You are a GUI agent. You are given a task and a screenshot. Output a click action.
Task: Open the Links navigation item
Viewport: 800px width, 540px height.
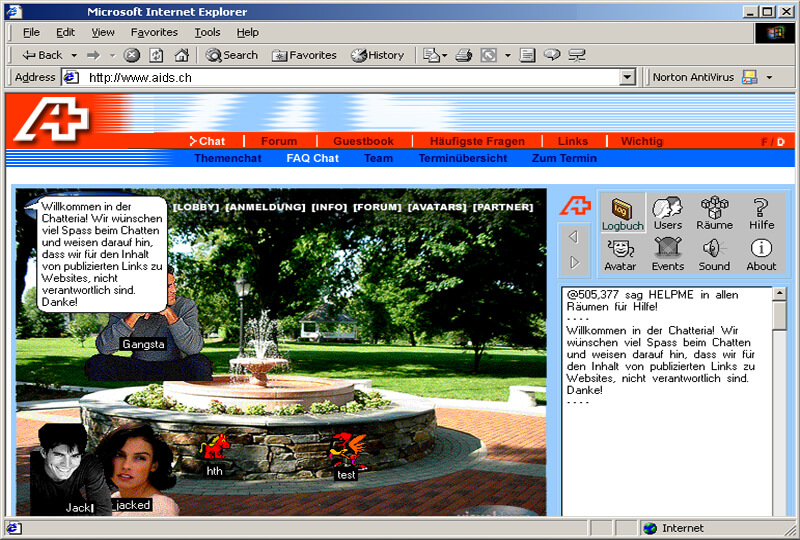pyautogui.click(x=572, y=141)
